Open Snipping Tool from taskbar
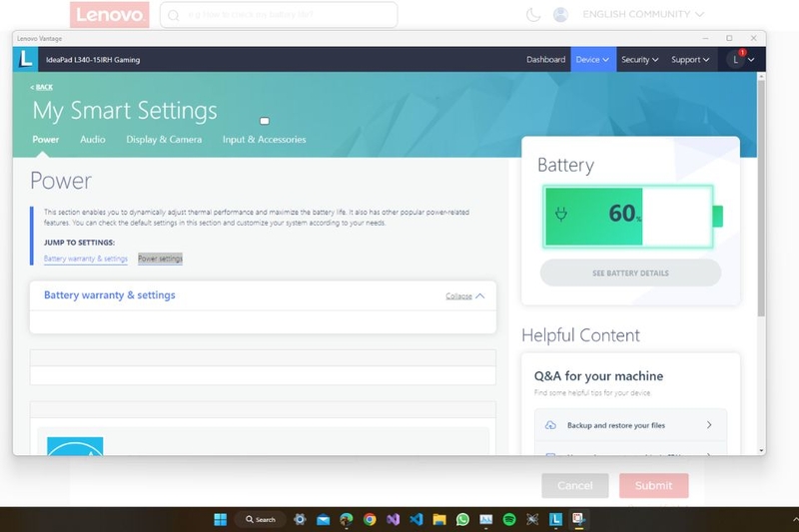 point(578,519)
